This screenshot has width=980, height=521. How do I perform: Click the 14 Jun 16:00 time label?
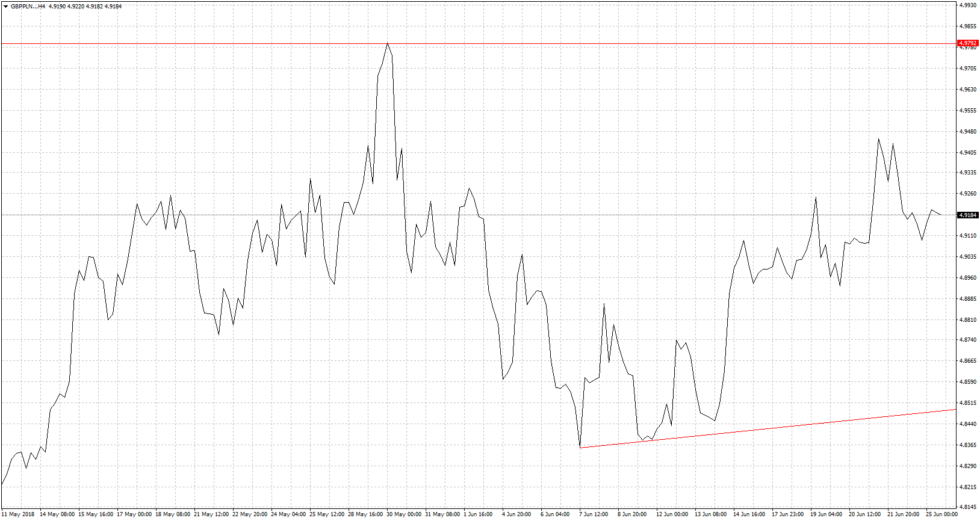click(749, 514)
